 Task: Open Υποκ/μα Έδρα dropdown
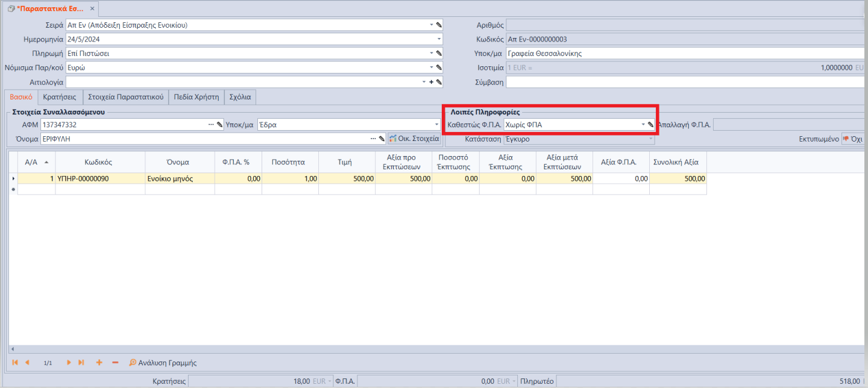(437, 125)
